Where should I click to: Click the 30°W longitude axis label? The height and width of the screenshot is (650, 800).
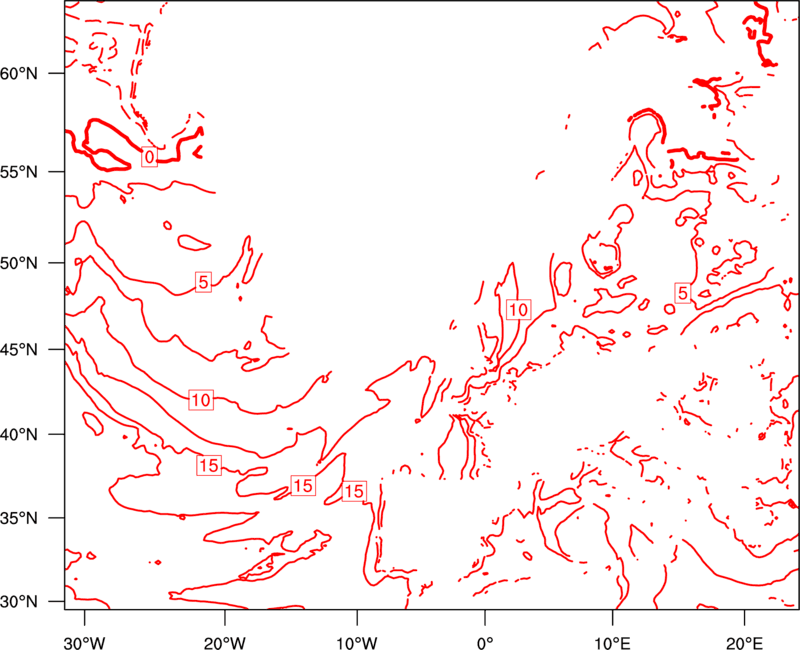(85, 643)
